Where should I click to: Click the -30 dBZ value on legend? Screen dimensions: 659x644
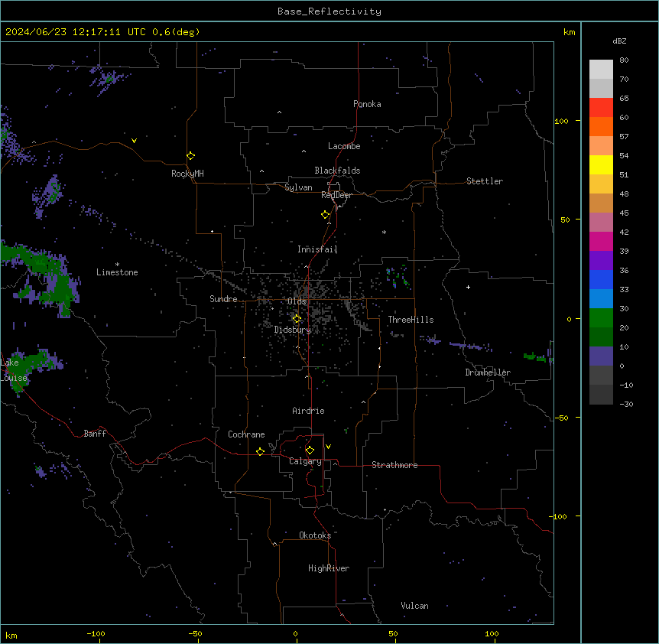click(x=626, y=404)
